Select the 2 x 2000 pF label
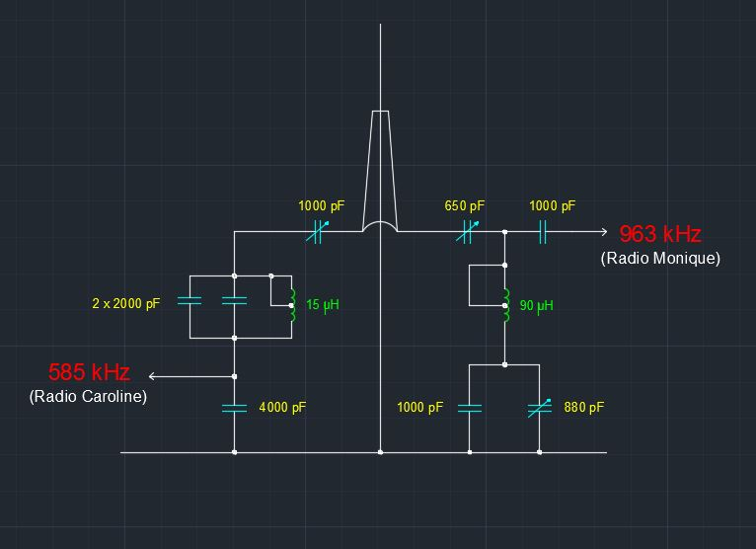 click(125, 304)
